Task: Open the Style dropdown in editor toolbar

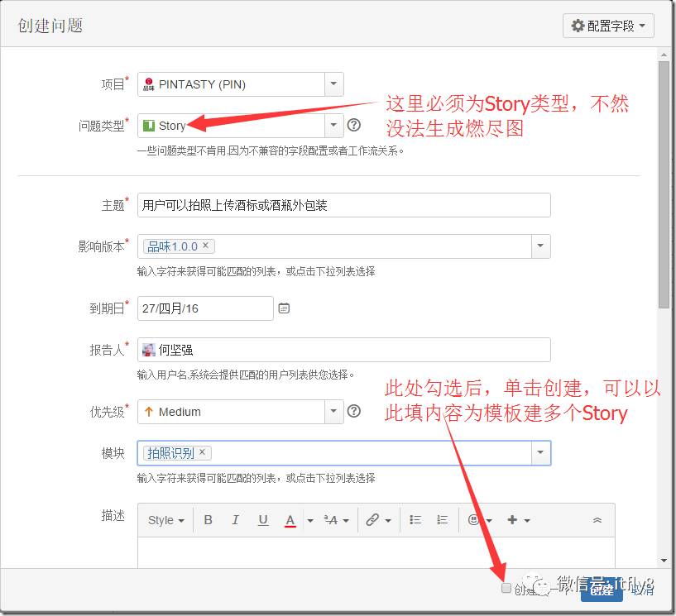Action: coord(166,520)
